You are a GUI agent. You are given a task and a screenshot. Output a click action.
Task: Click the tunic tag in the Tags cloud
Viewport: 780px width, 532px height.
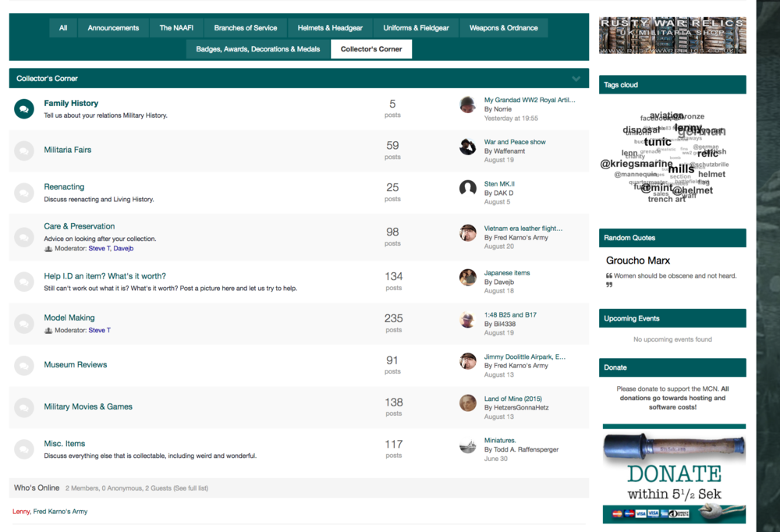(657, 141)
